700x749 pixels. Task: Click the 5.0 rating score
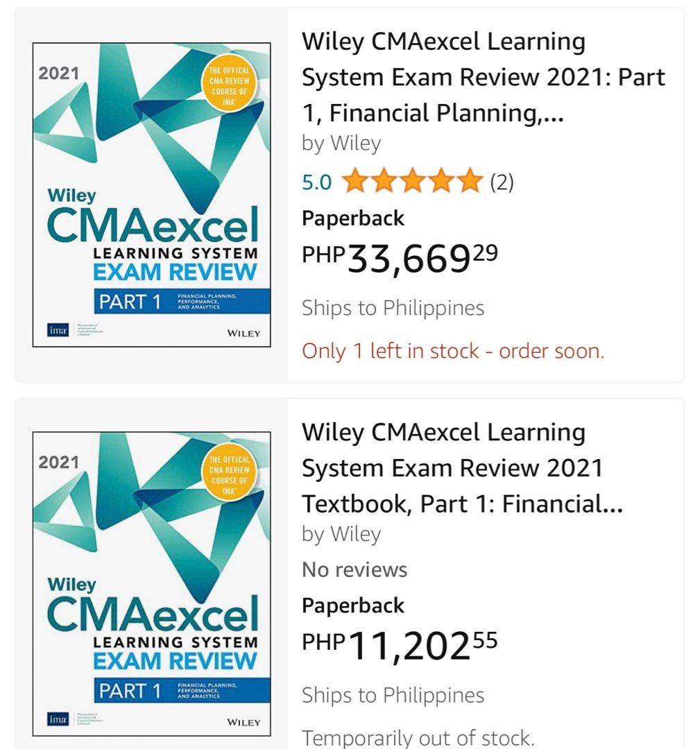point(315,182)
